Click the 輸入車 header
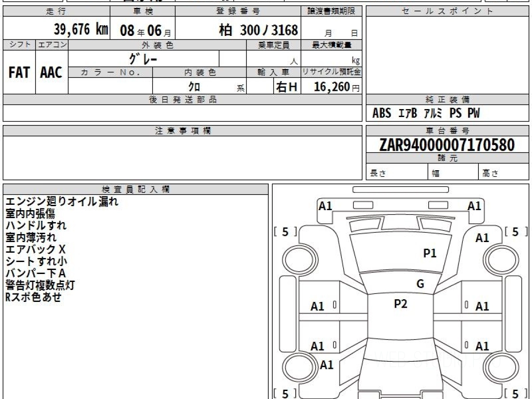 pyautogui.click(x=274, y=72)
